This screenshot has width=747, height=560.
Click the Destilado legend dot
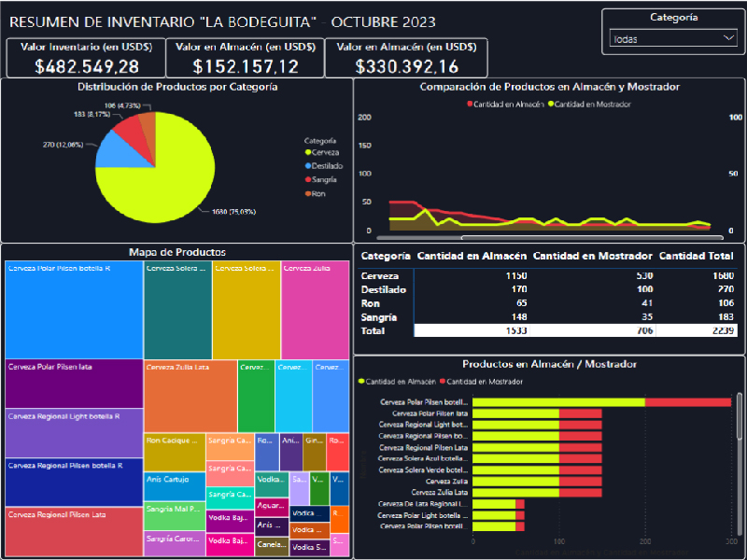pos(308,166)
